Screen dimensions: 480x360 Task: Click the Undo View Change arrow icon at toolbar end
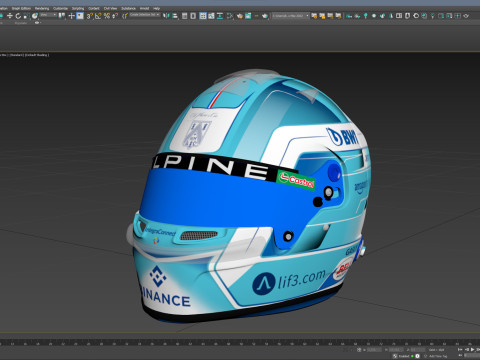[466, 16]
